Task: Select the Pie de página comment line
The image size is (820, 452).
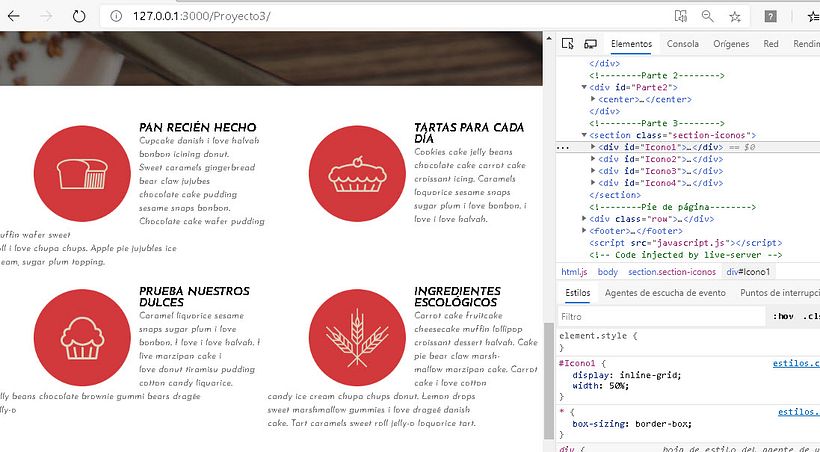Action: coord(673,207)
